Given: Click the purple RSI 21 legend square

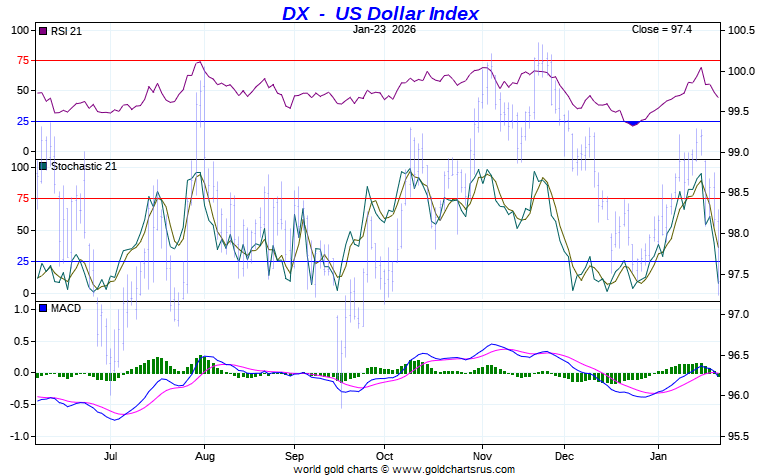Looking at the screenshot, I should pos(42,32).
